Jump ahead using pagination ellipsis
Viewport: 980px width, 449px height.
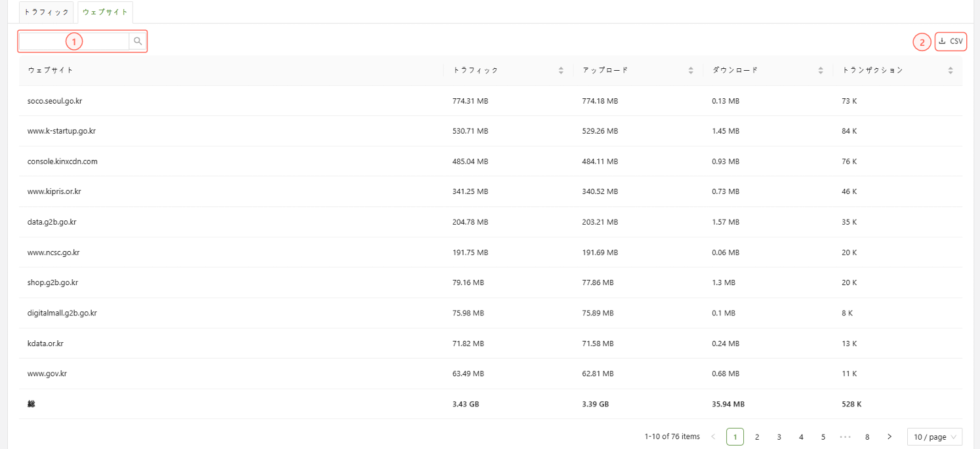click(x=845, y=437)
